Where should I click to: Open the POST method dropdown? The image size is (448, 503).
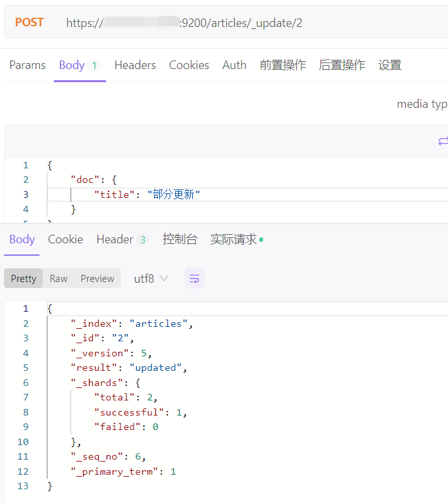pyautogui.click(x=30, y=22)
